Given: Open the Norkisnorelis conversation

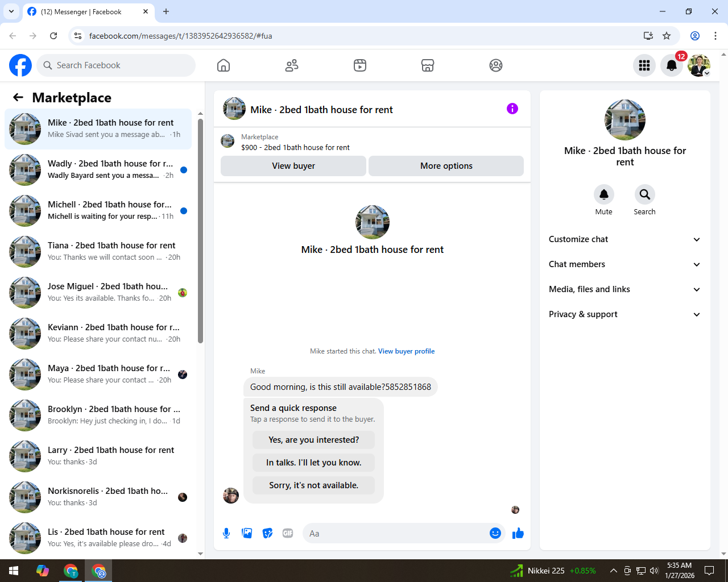Looking at the screenshot, I should click(98, 497).
